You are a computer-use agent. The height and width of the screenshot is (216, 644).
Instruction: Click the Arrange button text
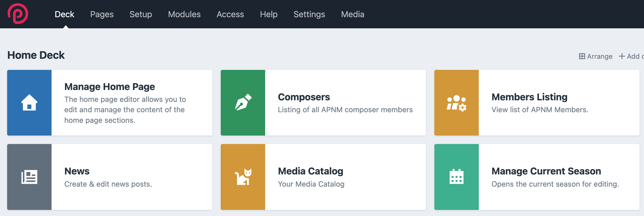(x=600, y=56)
